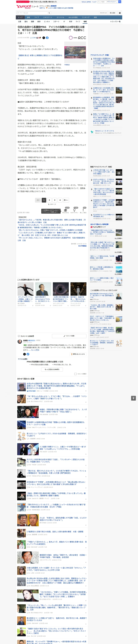138x644 pixels.
Task: Click the 記事に関する報告 icon link
Action: pyautogui.click(x=23, y=213)
